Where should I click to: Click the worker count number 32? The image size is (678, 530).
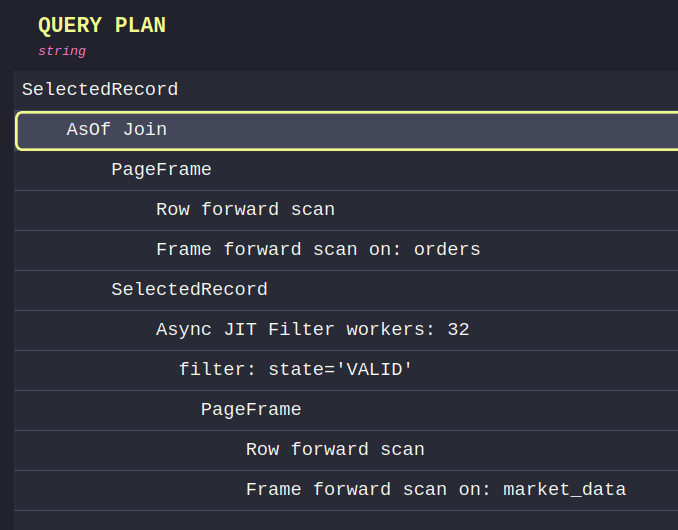458,330
